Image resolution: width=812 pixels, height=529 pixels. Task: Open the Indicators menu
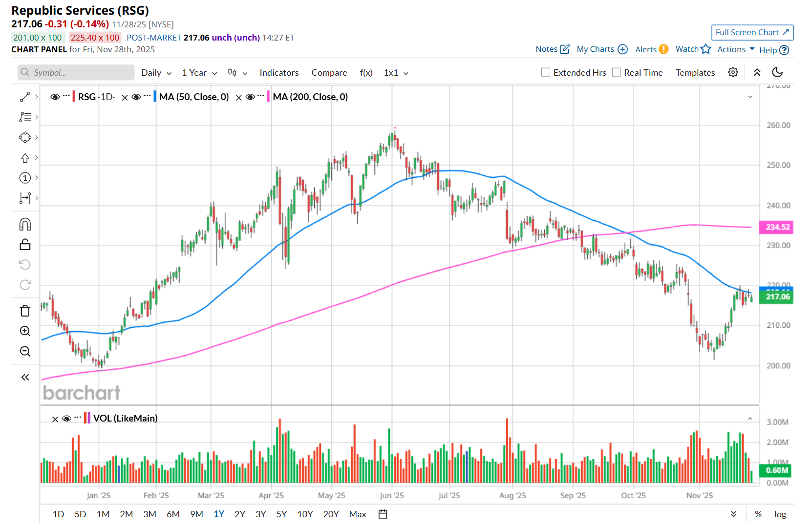tap(279, 73)
